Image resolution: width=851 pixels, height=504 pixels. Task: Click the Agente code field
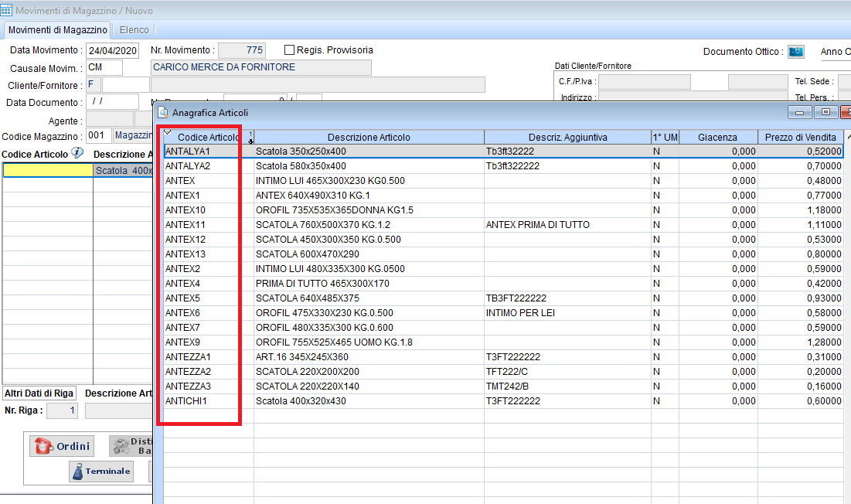110,118
